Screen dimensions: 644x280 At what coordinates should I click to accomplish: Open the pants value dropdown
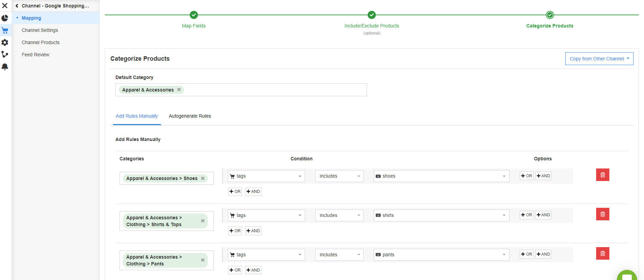442,255
